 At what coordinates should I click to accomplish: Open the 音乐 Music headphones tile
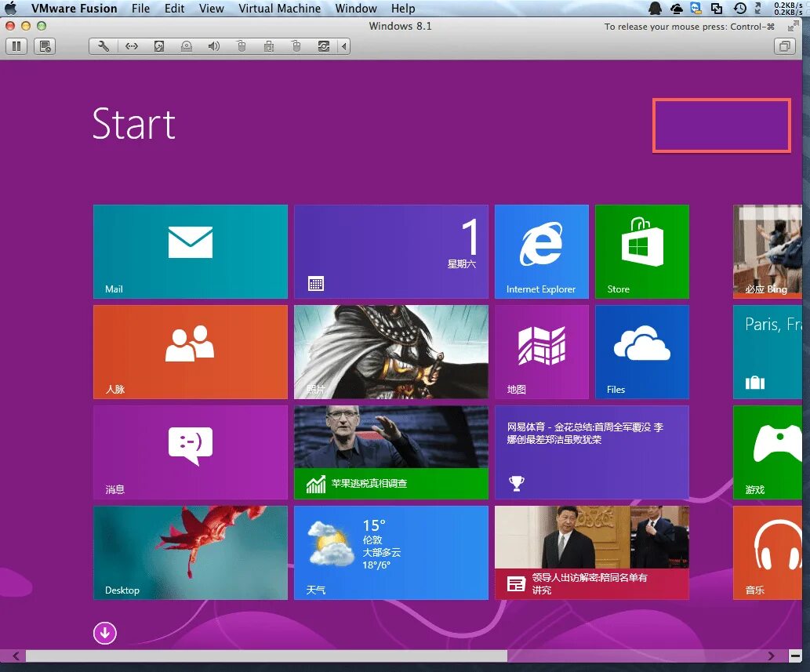click(768, 553)
